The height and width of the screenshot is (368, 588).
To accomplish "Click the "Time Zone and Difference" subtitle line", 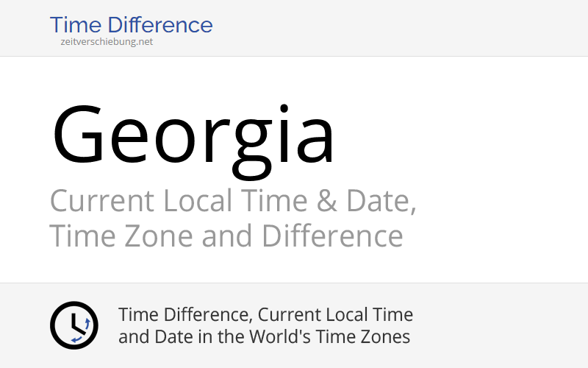I will click(x=226, y=236).
